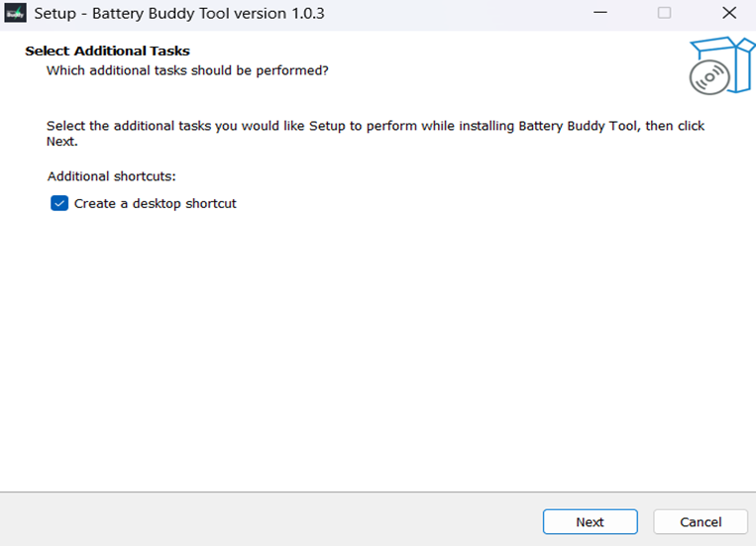Proceed by clicking the Next button
756x546 pixels.
point(590,522)
